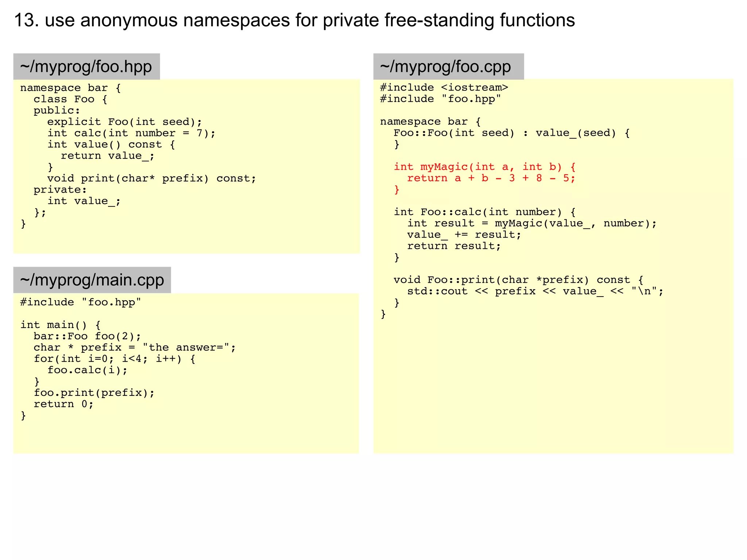Click '#include "foo.hpp"' line in foo.cpp
This screenshot has width=747, height=560.
tap(441, 99)
